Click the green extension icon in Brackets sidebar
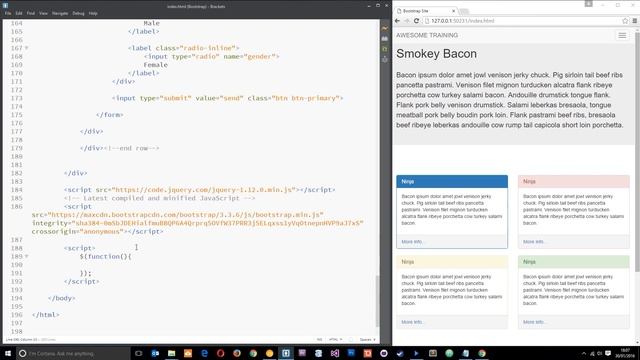 385,49
